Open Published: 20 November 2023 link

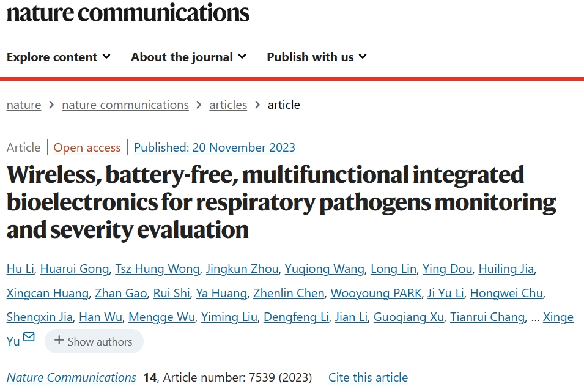(215, 147)
